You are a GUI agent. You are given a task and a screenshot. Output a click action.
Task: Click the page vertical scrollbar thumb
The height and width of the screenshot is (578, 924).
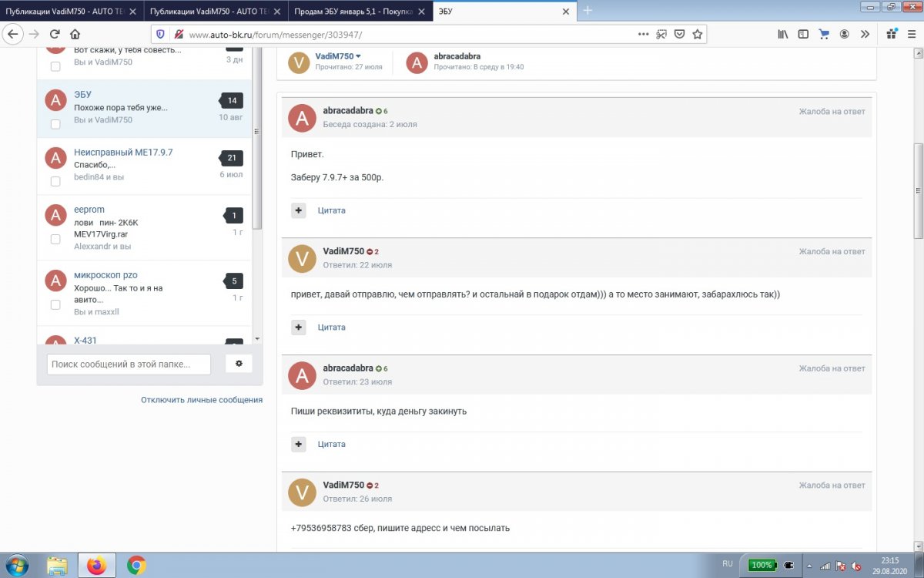tap(917, 190)
